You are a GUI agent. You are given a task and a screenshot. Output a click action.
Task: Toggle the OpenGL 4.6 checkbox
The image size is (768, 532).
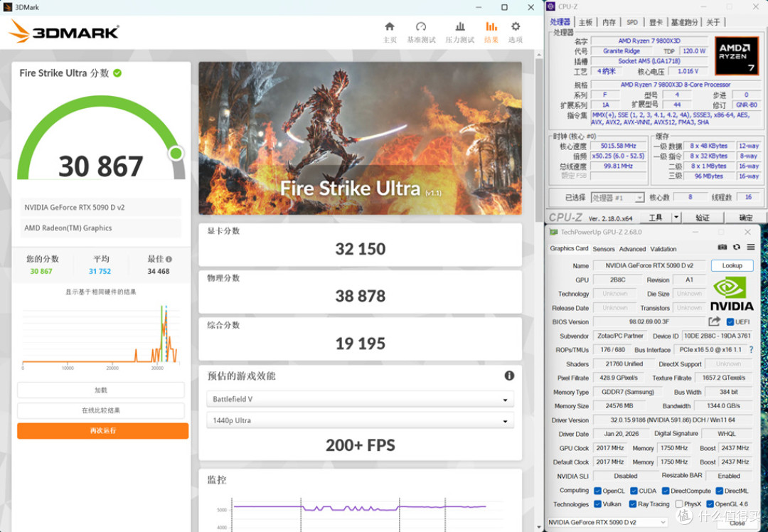(710, 504)
